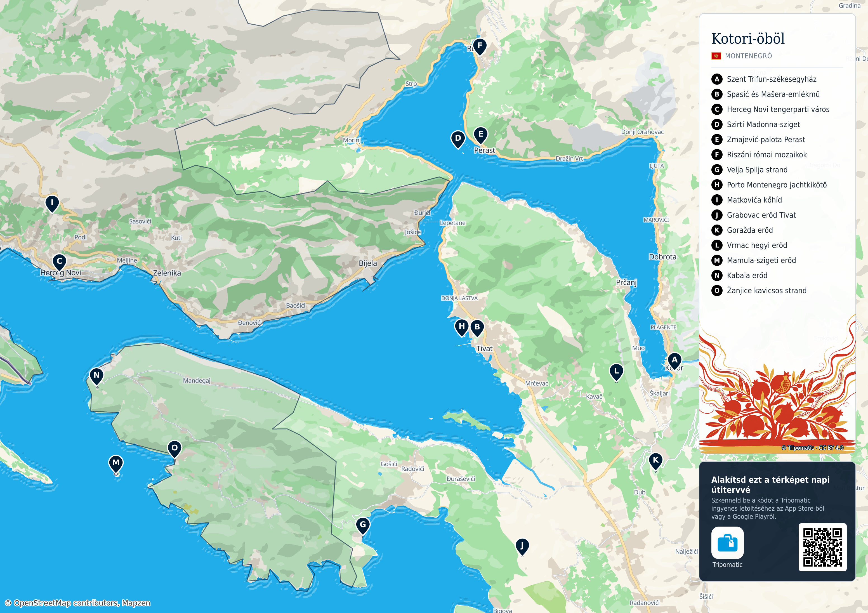Click the 'Zelenika' town label on map
Image resolution: width=868 pixels, height=613 pixels.
click(x=167, y=273)
